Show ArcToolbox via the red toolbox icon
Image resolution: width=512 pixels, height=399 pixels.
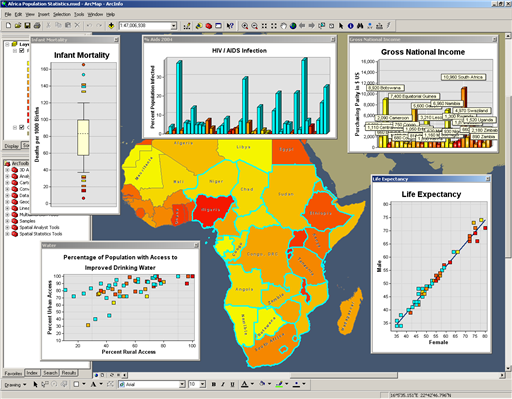[x=209, y=26]
